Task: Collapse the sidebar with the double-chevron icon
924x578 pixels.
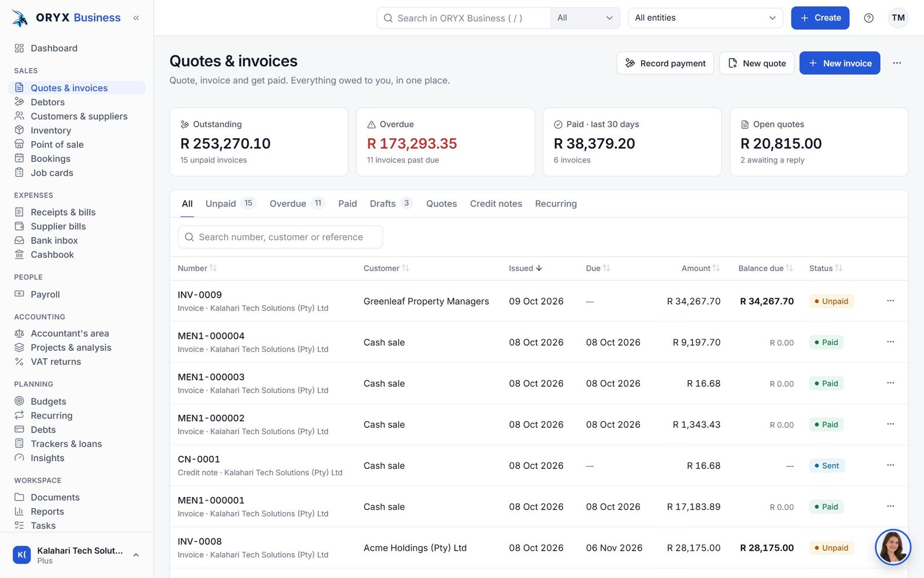Action: pos(136,18)
